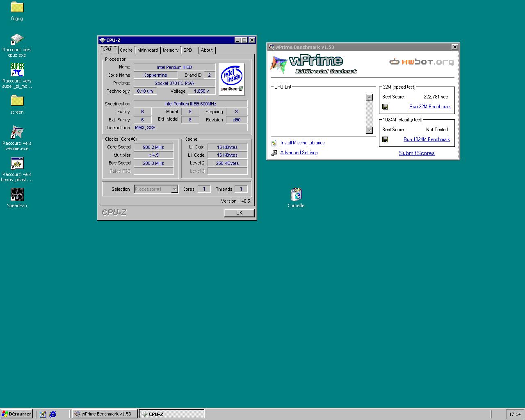The width and height of the screenshot is (525, 420).
Task: Expand the Processor #1 selection dropdown
Action: (x=174, y=189)
